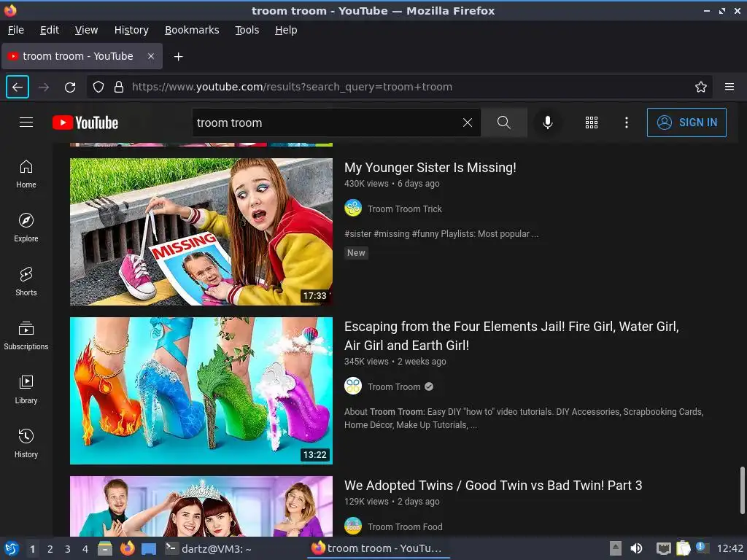This screenshot has width=747, height=560.
Task: Open the File menu
Action: click(x=16, y=30)
